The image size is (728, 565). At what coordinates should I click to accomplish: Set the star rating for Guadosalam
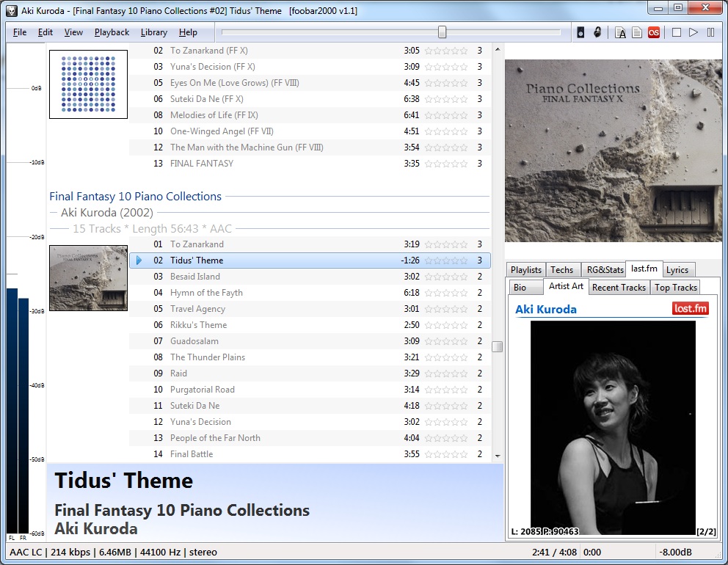pyautogui.click(x=445, y=341)
